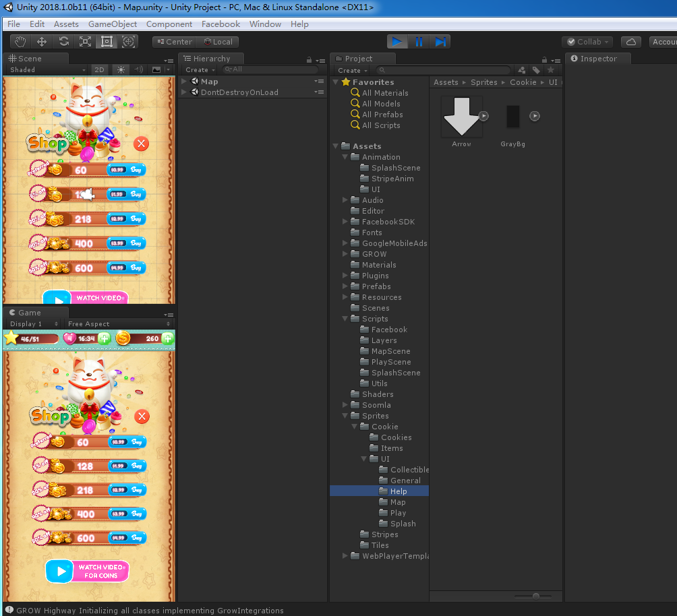Adjust the Project thumbnail size slider
The height and width of the screenshot is (616, 677).
click(535, 596)
